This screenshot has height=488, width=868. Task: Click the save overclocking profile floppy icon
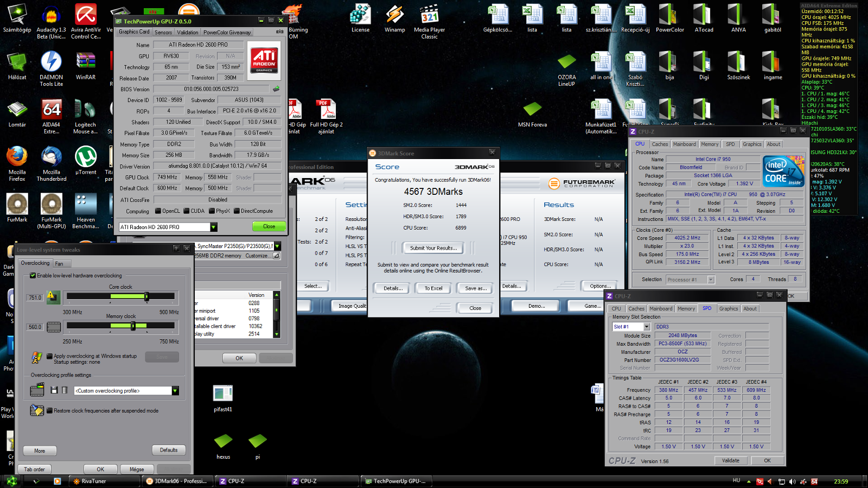point(54,390)
